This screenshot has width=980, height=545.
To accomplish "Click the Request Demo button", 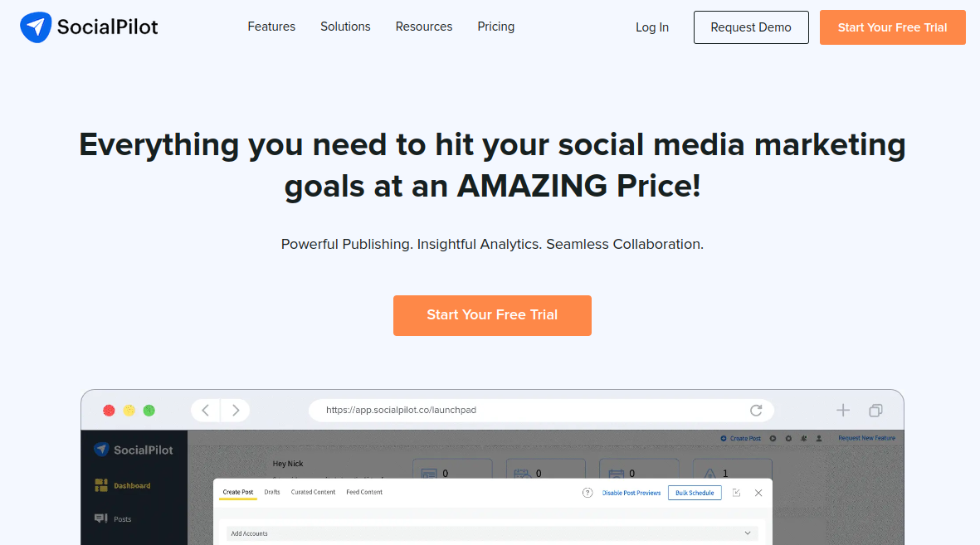I will tap(751, 27).
